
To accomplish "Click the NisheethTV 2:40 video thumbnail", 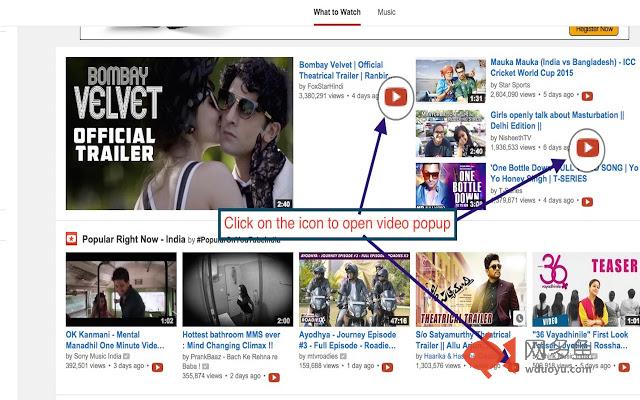I will pos(451,133).
